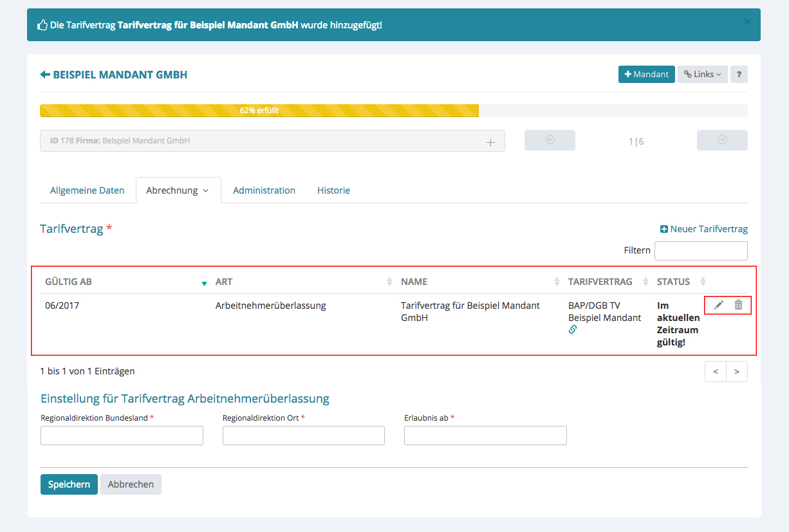Click Neuer Tarifvertrag link
789x532 pixels.
click(x=703, y=229)
